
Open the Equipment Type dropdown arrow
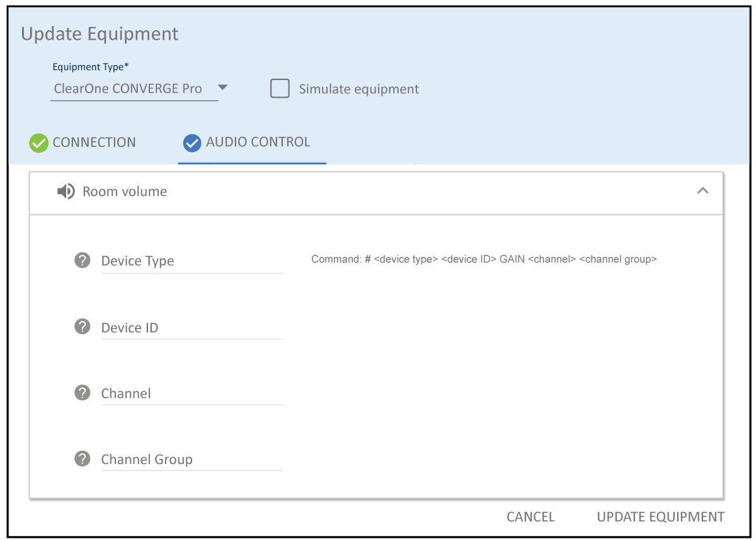(x=222, y=88)
